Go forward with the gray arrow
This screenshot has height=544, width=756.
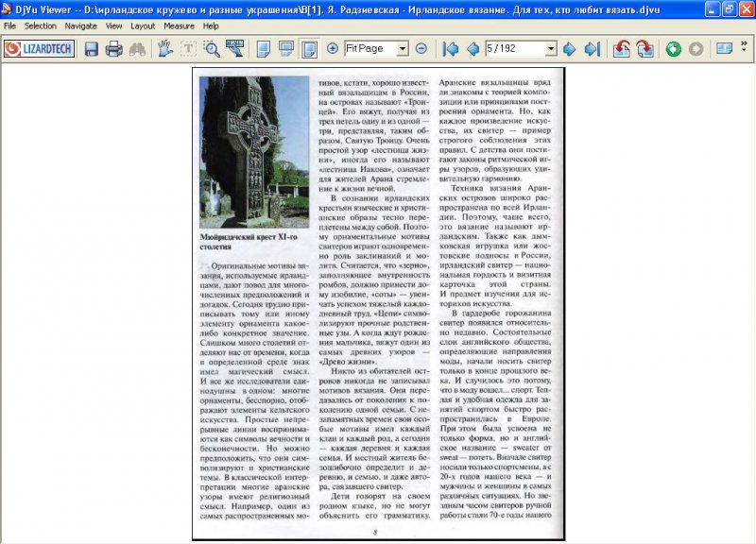pos(696,49)
